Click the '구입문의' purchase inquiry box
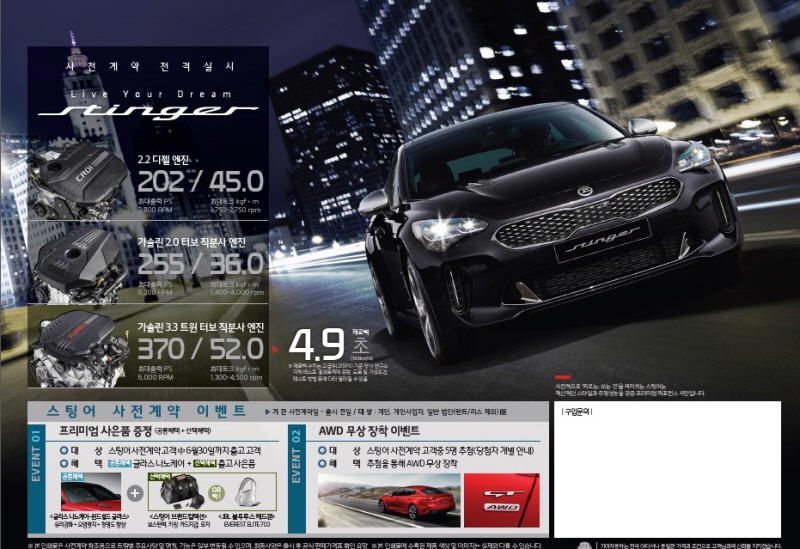The image size is (800, 549). [x=667, y=469]
